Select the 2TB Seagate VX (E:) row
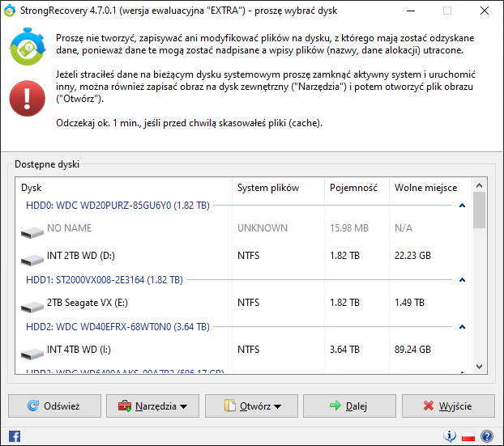This screenshot has width=504, height=446. pyautogui.click(x=244, y=303)
